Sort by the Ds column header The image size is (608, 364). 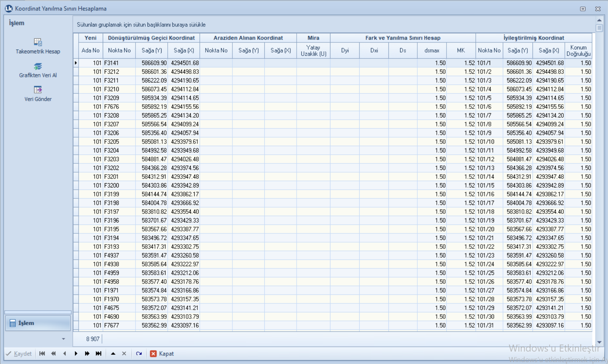point(403,51)
